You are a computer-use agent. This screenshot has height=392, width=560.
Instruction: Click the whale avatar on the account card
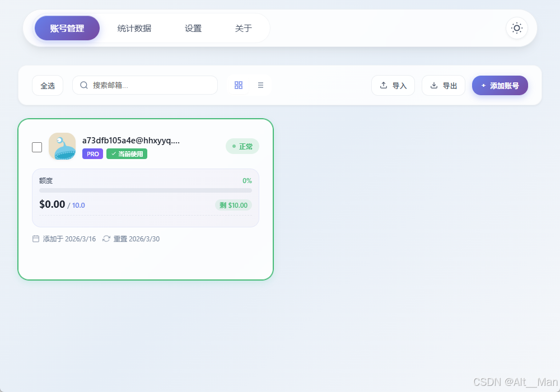62,146
